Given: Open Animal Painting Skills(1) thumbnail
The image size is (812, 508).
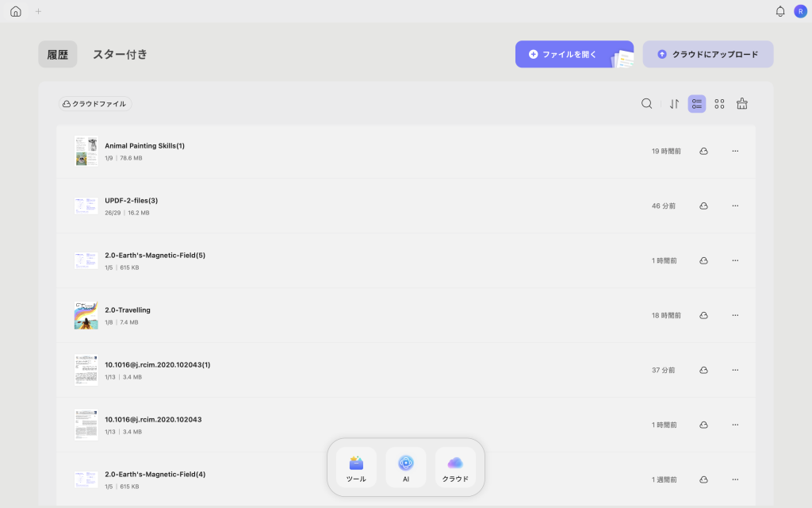Looking at the screenshot, I should pyautogui.click(x=86, y=151).
